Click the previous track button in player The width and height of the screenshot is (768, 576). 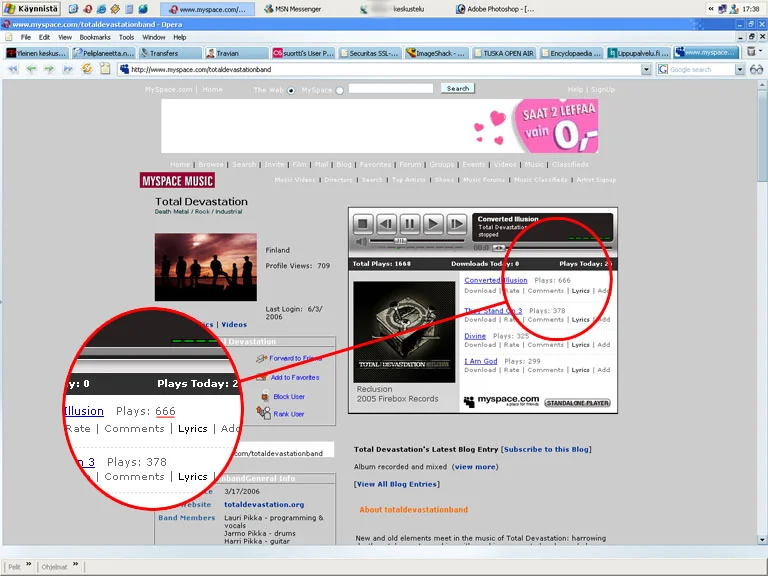point(386,224)
